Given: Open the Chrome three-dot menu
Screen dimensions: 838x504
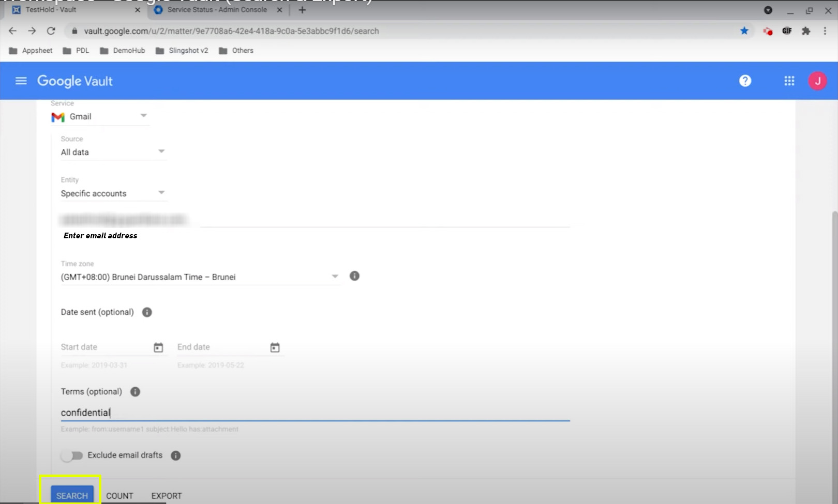Looking at the screenshot, I should tap(825, 31).
